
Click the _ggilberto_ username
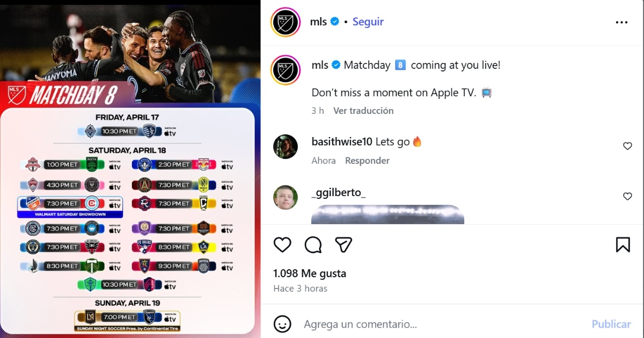(339, 193)
